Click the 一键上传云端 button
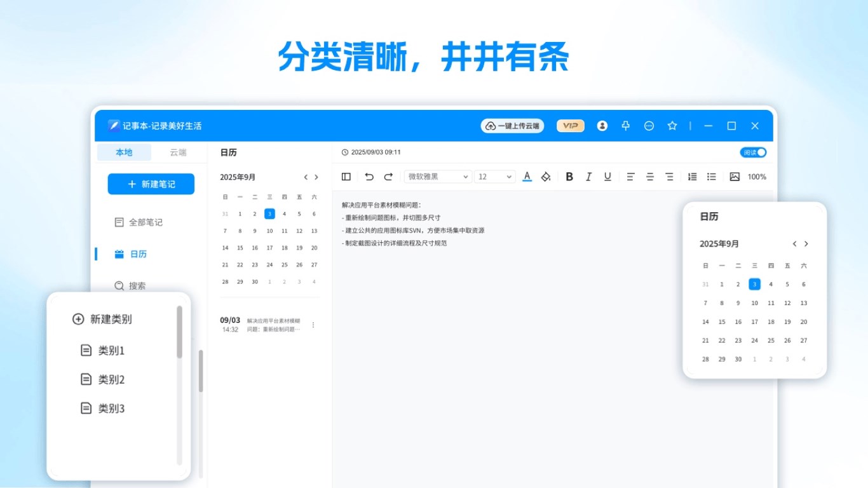 click(512, 126)
